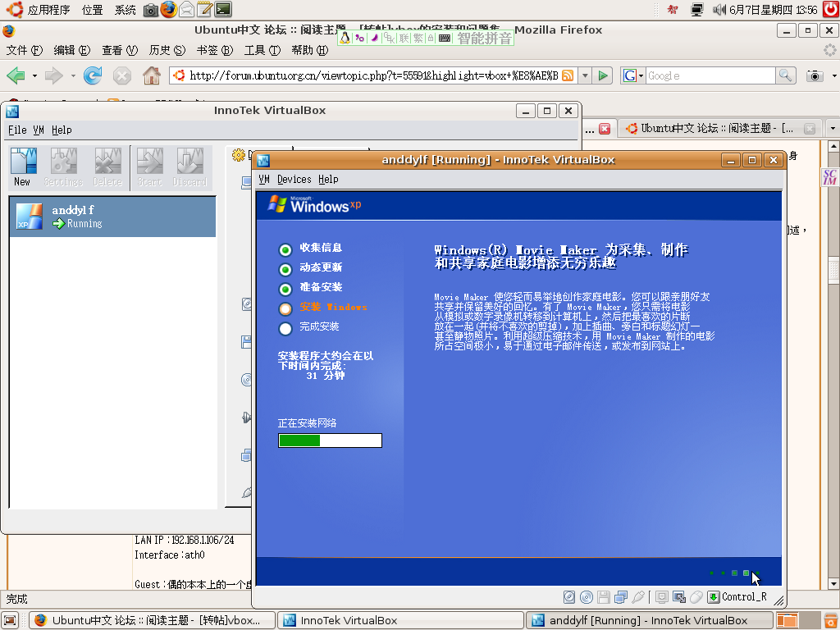
Task: Click the green Go arrow next to URL
Action: pyautogui.click(x=603, y=75)
